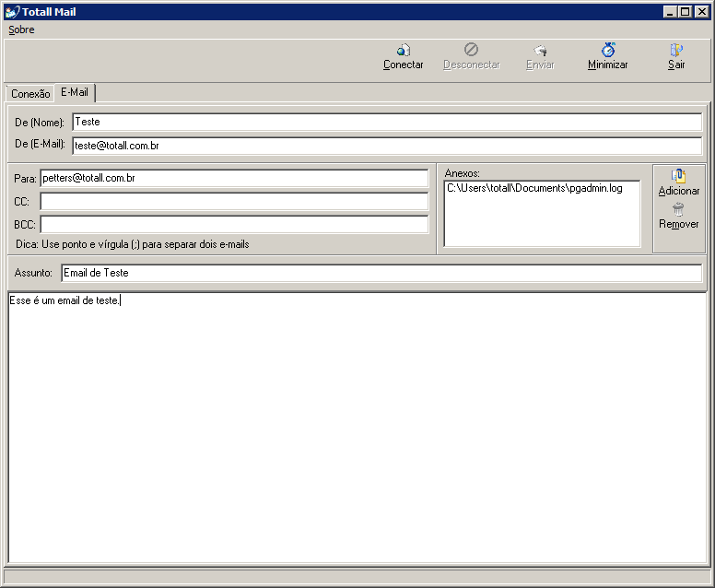Click the Minimizar stopwatch icon

[x=608, y=49]
